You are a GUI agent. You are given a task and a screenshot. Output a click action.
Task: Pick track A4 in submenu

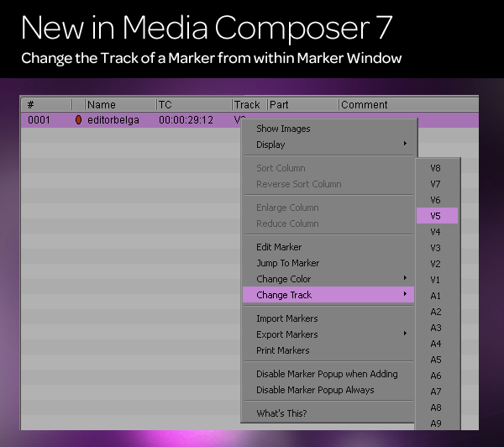(435, 344)
